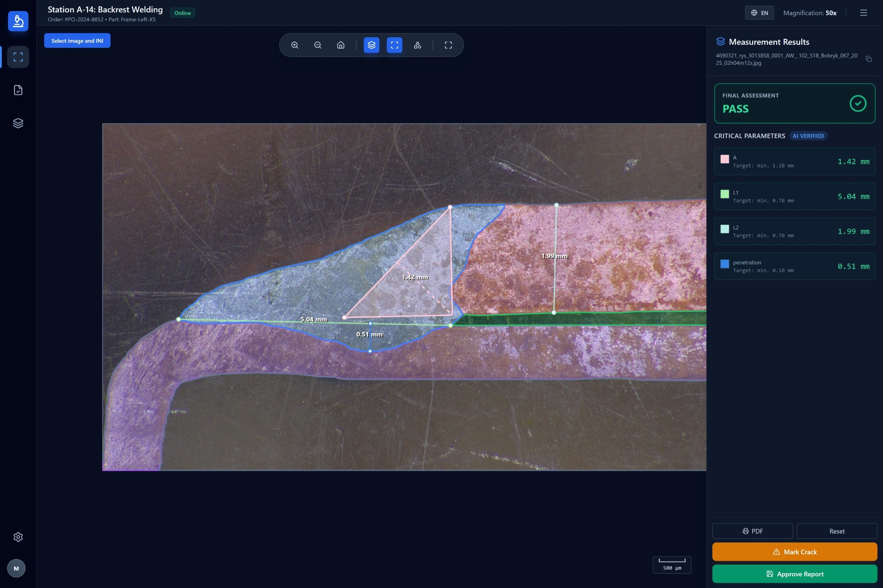Open the user avatar M at bottom left

pos(16,568)
